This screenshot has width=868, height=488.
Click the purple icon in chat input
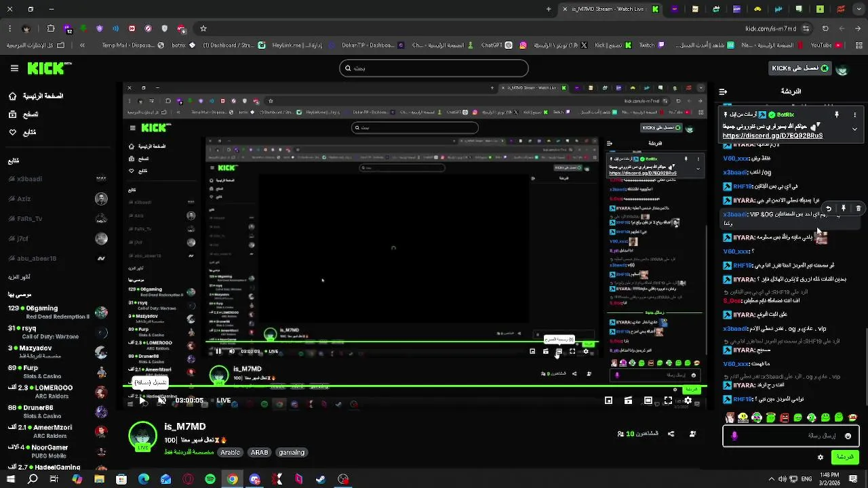click(734, 436)
